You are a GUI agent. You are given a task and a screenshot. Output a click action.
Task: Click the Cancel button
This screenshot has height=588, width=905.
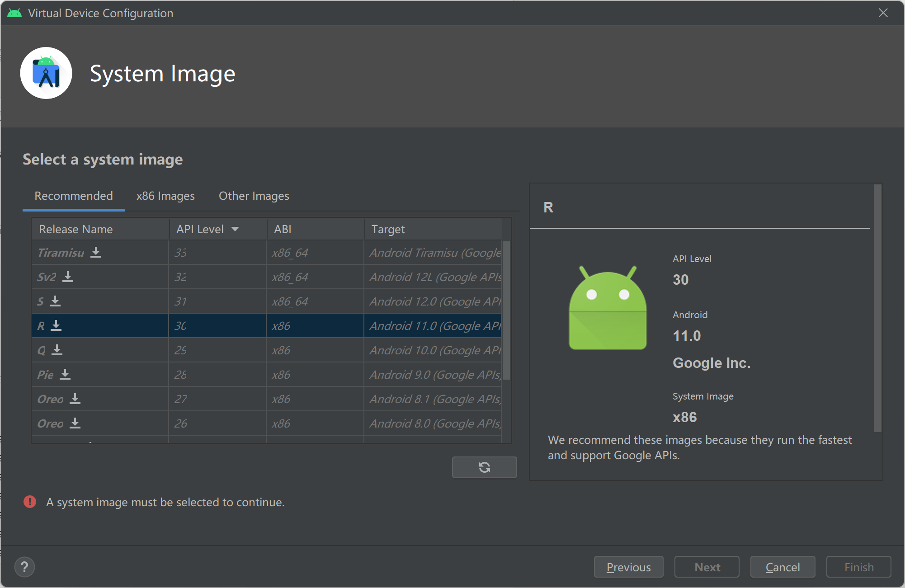(x=782, y=567)
